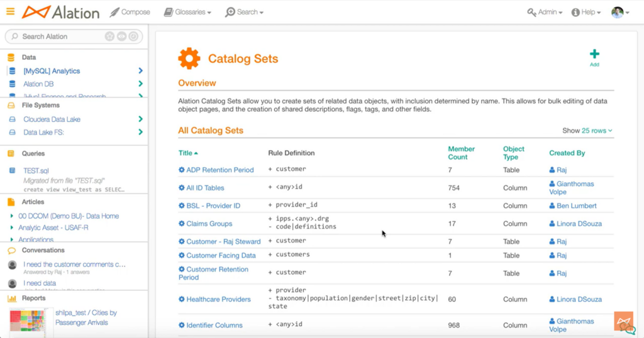Open 00 DCOM (Demo BU)- Data Home article
Screen dimensions: 644x338
(x=69, y=215)
